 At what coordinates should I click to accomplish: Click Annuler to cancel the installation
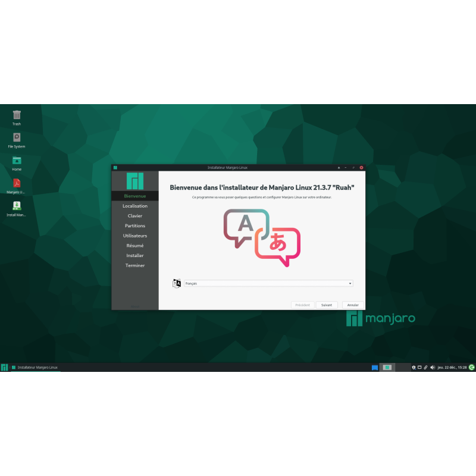pyautogui.click(x=353, y=305)
